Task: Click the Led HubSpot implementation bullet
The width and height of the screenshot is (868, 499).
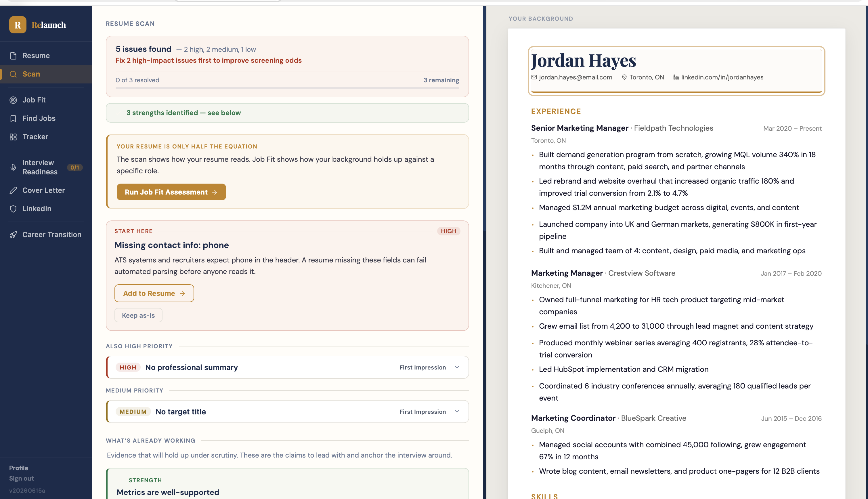Action: click(624, 369)
